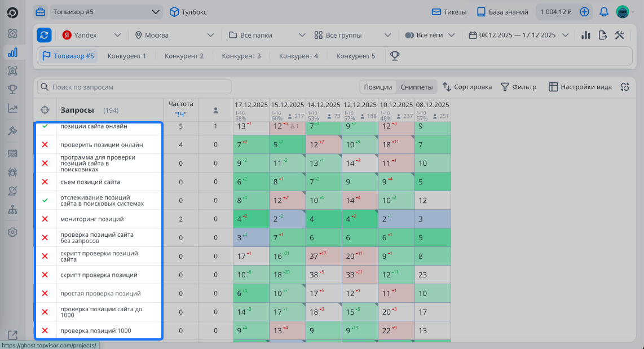
Task: Click the briefcase projects icon
Action: (x=40, y=12)
